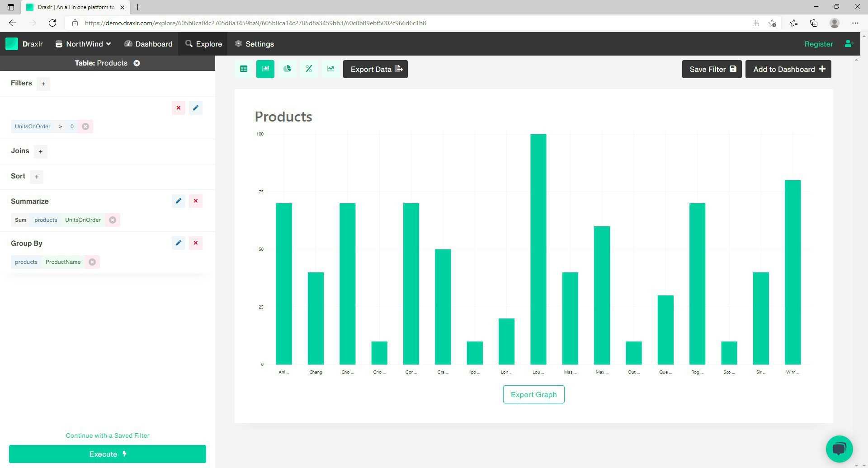Delete the Group By section
This screenshot has width=868, height=468.
tap(196, 243)
